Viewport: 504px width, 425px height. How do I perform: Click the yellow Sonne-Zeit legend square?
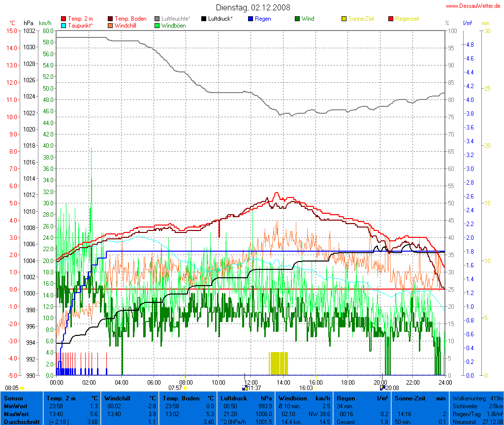(344, 19)
